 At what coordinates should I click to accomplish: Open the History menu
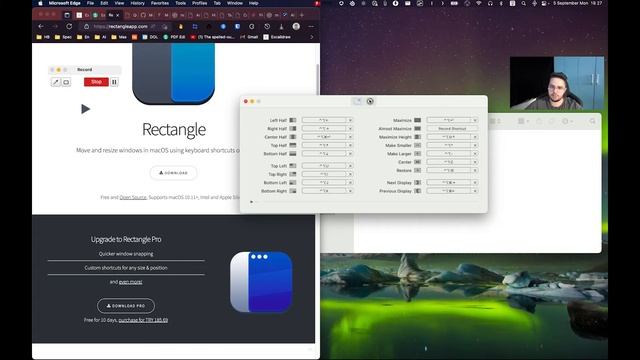click(138, 3)
